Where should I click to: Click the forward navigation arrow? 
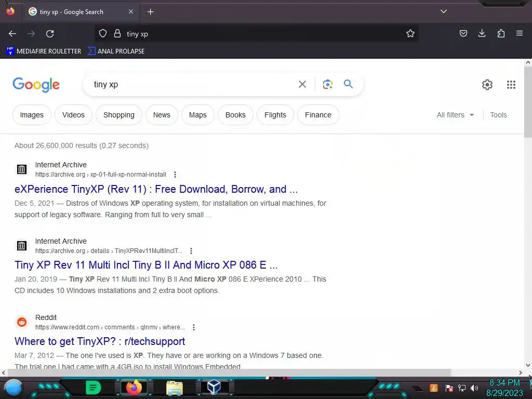tap(31, 34)
